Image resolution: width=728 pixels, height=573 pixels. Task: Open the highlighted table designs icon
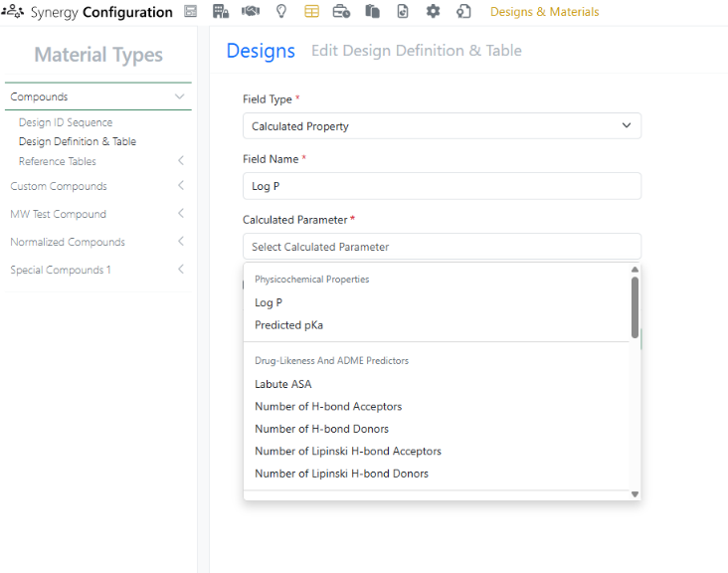[x=311, y=11]
